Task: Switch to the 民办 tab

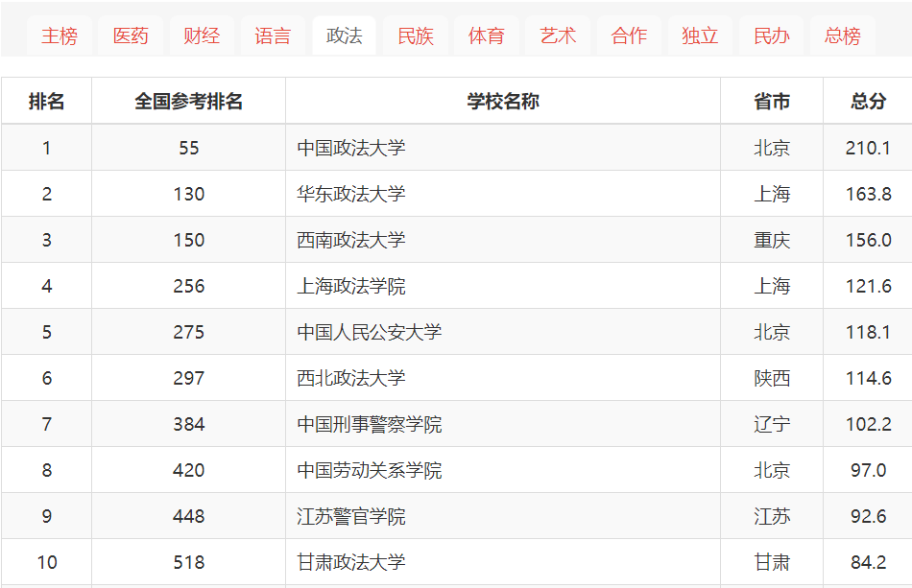Action: [x=770, y=35]
